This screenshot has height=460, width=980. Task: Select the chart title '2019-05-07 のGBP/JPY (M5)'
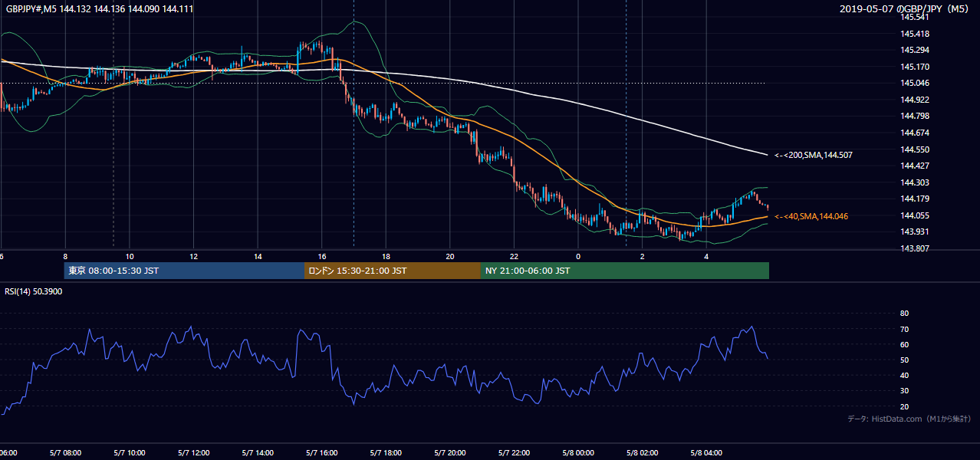[x=906, y=8]
